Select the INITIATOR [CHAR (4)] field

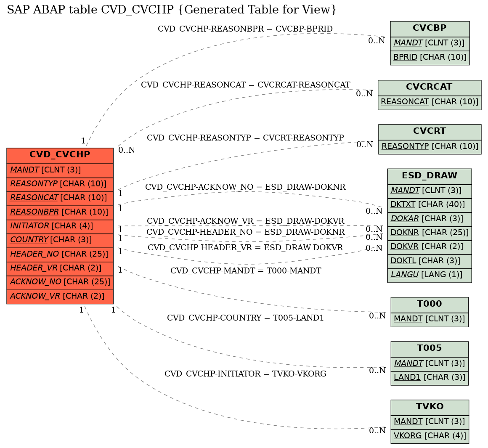[x=60, y=226]
